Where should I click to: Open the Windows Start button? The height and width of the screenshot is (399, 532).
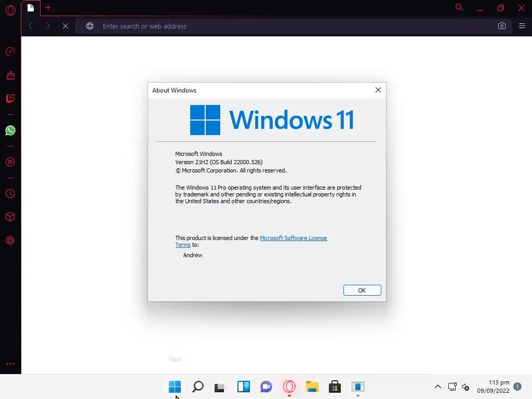(x=175, y=387)
